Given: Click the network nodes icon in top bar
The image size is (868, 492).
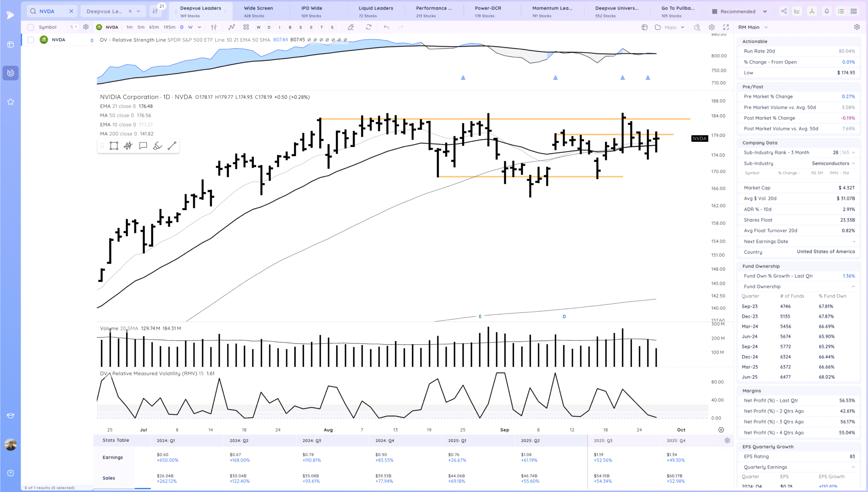Looking at the screenshot, I should pyautogui.click(x=812, y=11).
